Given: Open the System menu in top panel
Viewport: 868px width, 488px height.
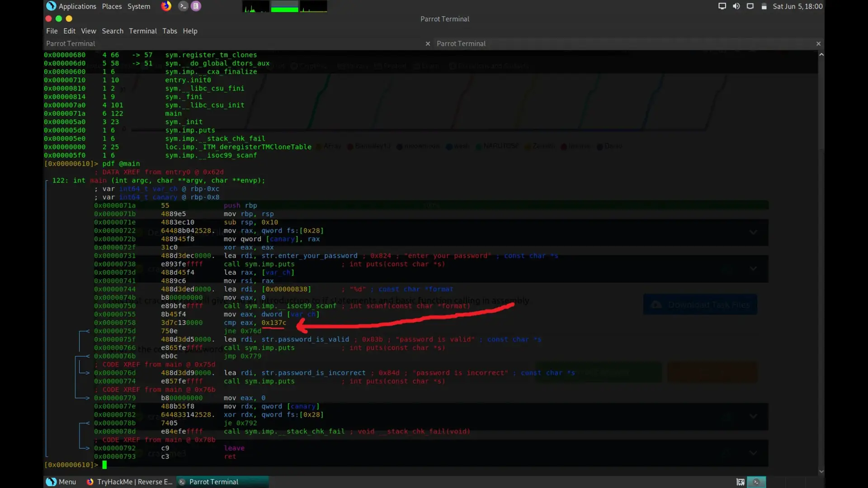Looking at the screenshot, I should pyautogui.click(x=139, y=6).
